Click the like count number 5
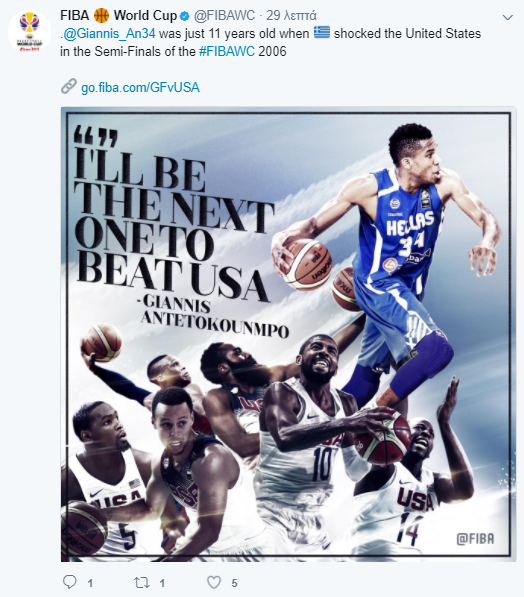Screen dimensions: 524x597 (x=235, y=583)
